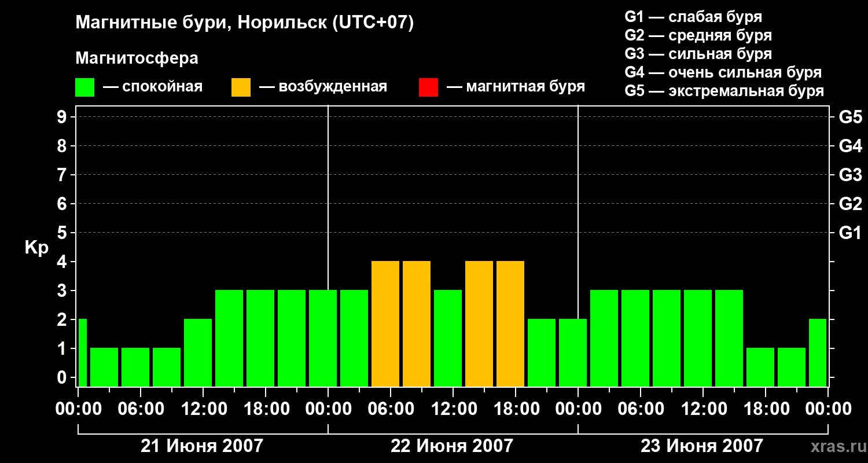Click the 'G5' label on the right axis
Screen dimensions: 868x463
[850, 117]
